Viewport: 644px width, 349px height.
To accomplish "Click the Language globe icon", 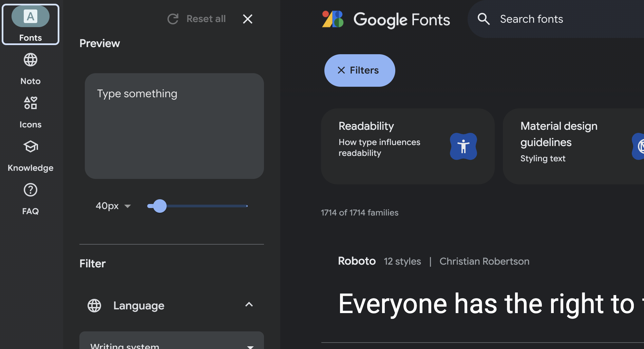I will click(x=94, y=306).
